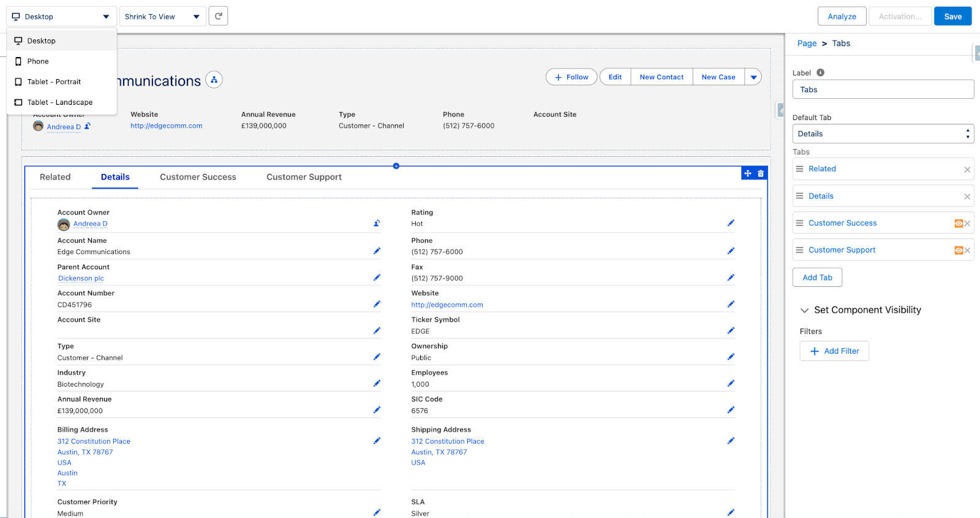Click the refresh canvas icon in toolbar

(218, 16)
